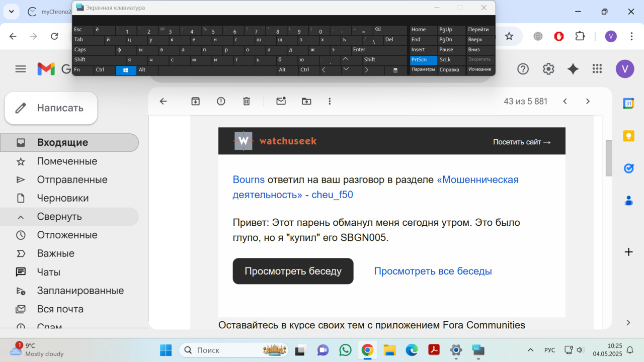
Task: Open Google apps grid
Action: 597,69
